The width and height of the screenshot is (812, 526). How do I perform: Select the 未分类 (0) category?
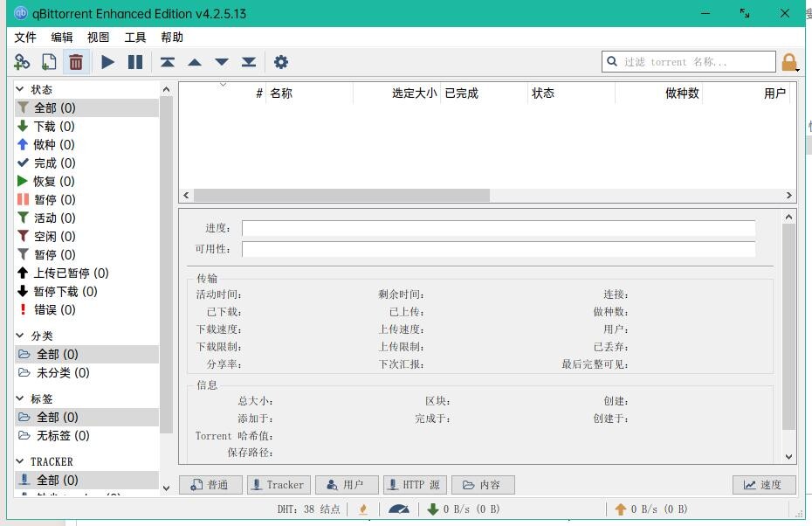86,372
